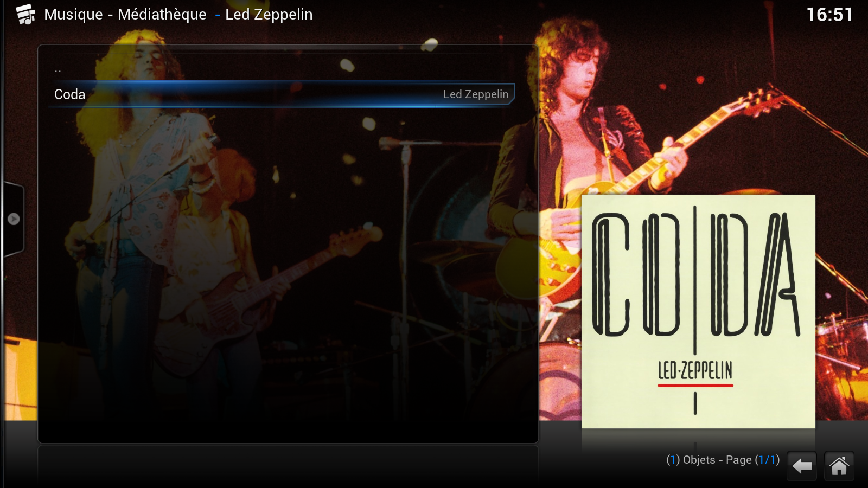
Task: Return to the home screen via house icon
Action: pyautogui.click(x=839, y=466)
